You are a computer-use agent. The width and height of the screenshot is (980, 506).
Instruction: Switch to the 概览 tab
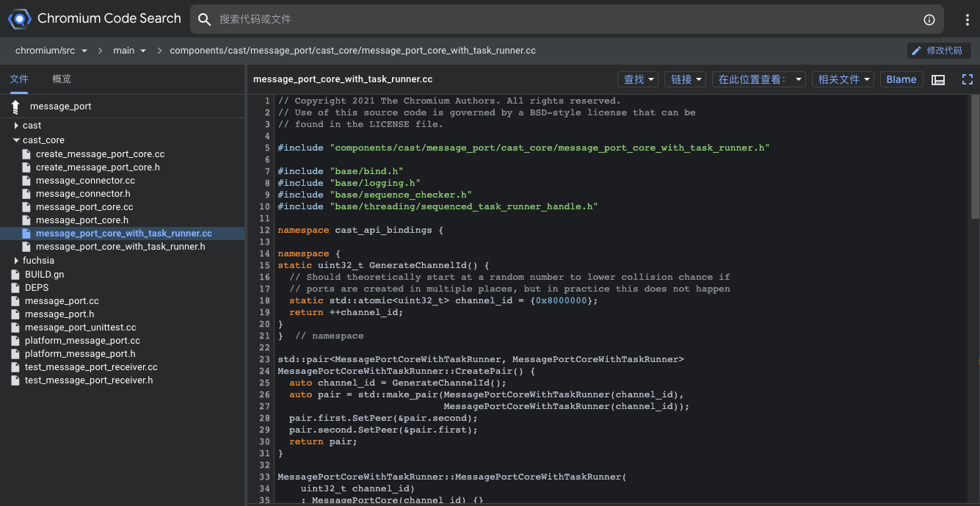click(x=62, y=79)
